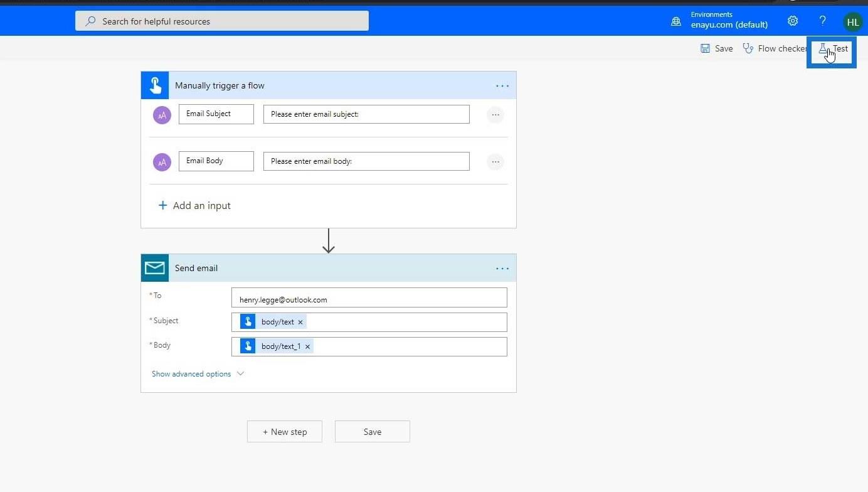Screen dimensions: 868x492
Task: Click the text-type icon beside Email Body
Action: [162, 162]
